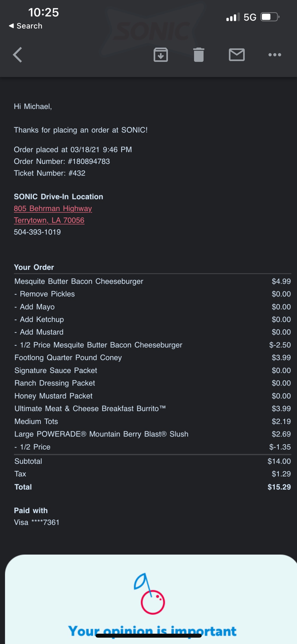The image size is (297, 644).
Task: Tap the 5G signal status indicator
Action: point(250,17)
